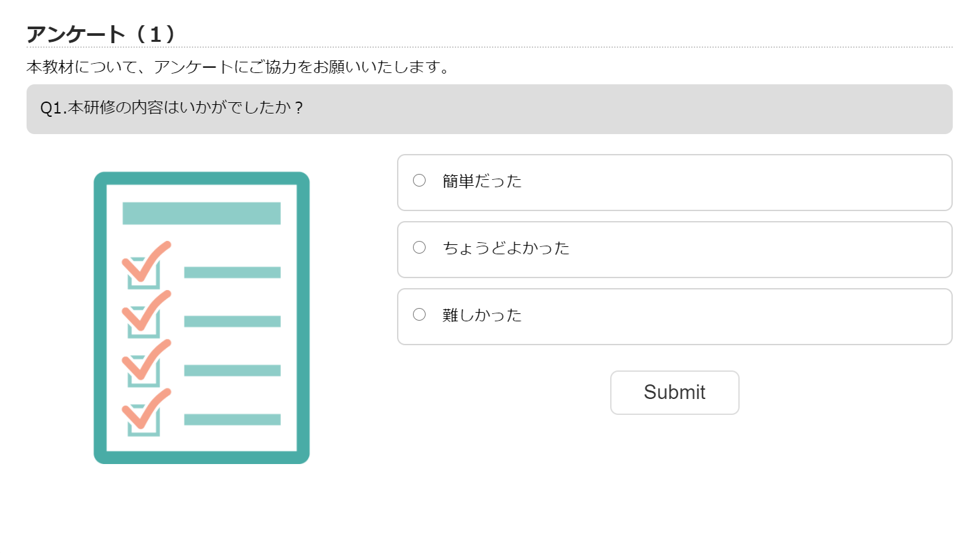The height and width of the screenshot is (553, 980).
Task: Click the アンケート（1）heading
Action: [x=100, y=34]
